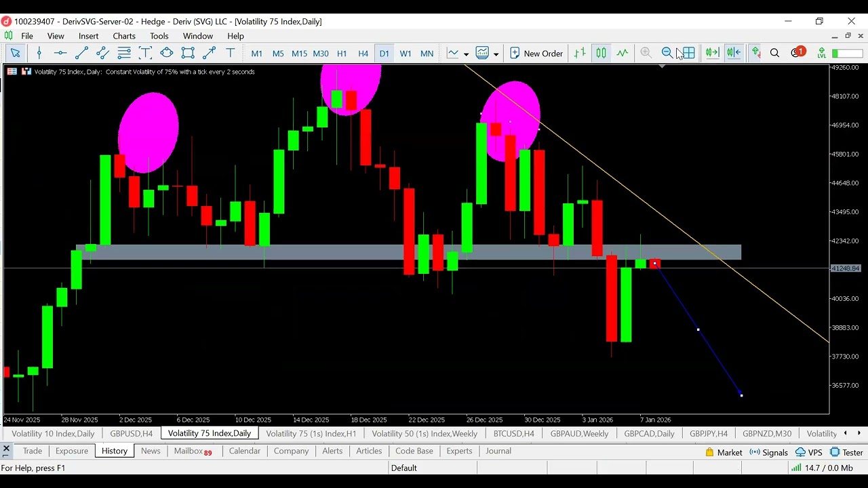868x488 pixels.
Task: Open notifications icon with red badge
Action: [797, 53]
